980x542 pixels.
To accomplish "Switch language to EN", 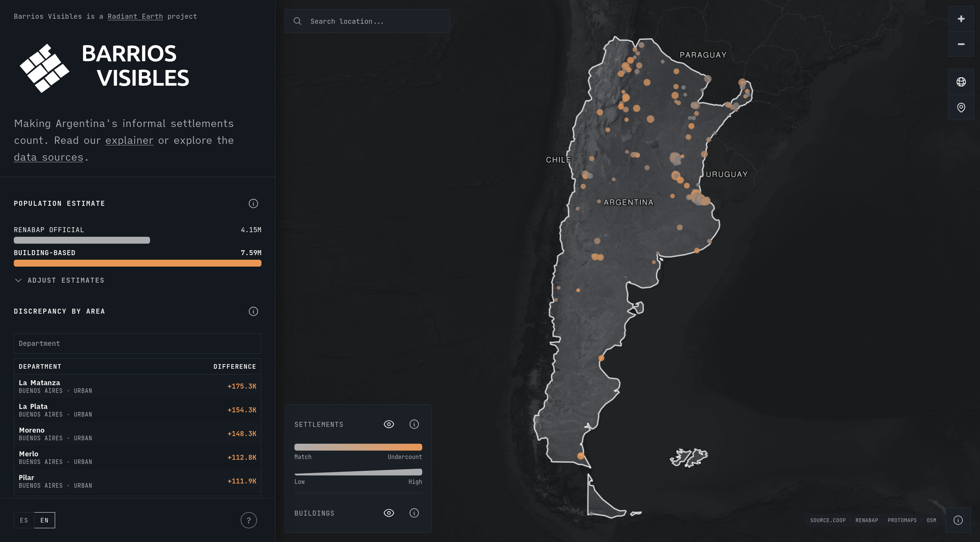I will [x=45, y=520].
